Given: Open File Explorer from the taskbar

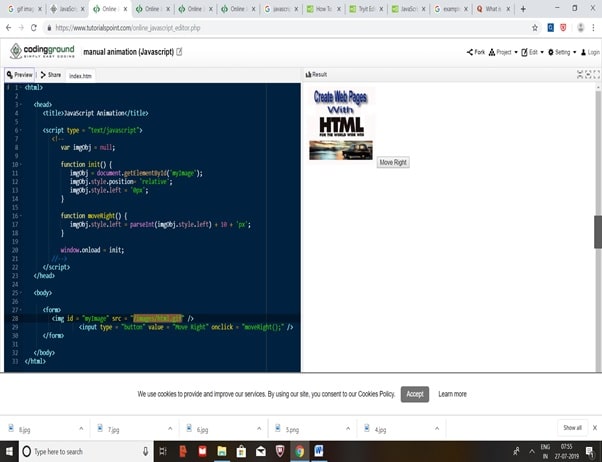Looking at the screenshot, I should click(x=222, y=451).
